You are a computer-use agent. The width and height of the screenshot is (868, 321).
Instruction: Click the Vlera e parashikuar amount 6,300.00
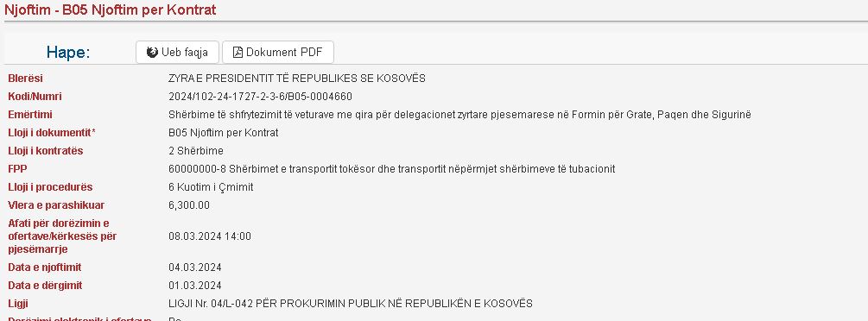click(189, 205)
